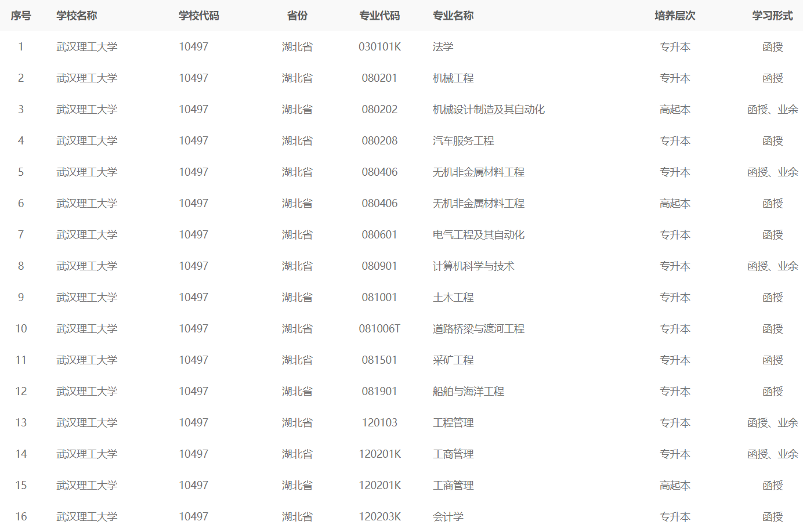The height and width of the screenshot is (532, 803).
Task: Click major code 080208
Action: pyautogui.click(x=379, y=141)
